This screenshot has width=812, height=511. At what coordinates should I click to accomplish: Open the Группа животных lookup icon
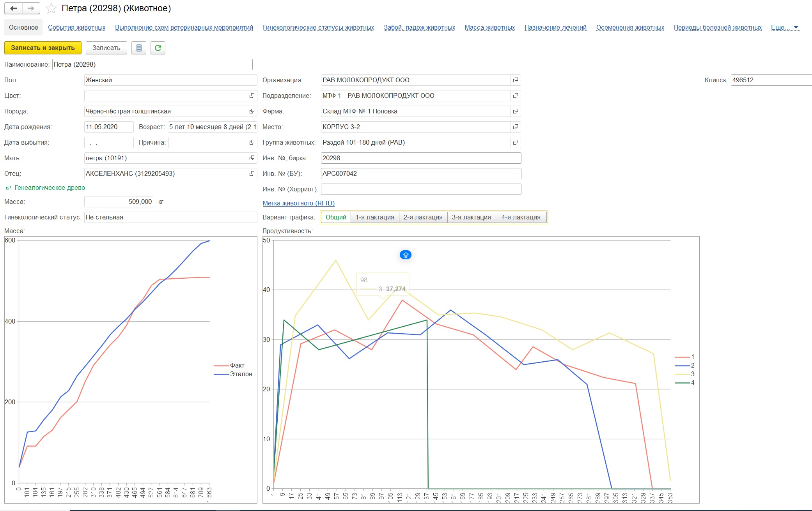[x=516, y=142]
